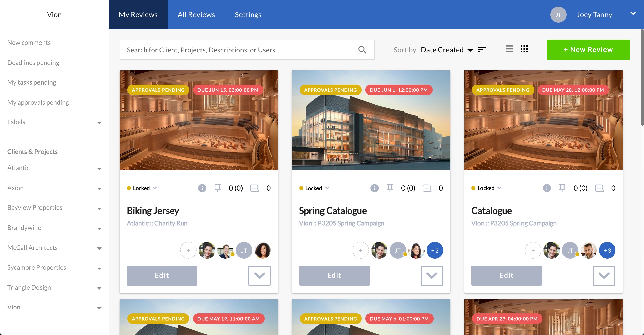Open info icon on Biking Jersey card
644x335 pixels.
coord(202,188)
